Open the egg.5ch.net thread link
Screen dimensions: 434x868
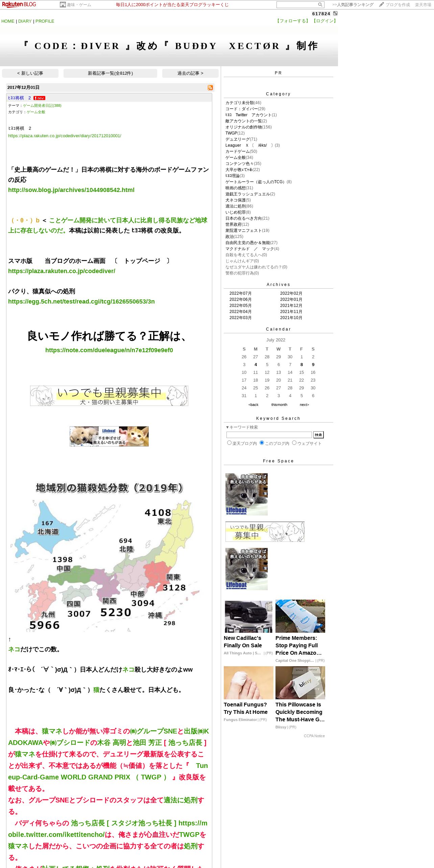pyautogui.click(x=81, y=302)
